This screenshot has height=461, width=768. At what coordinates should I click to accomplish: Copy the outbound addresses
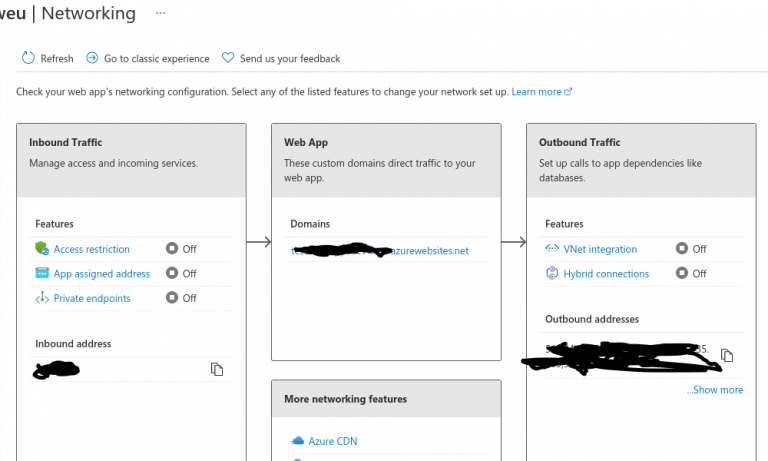[x=728, y=355]
